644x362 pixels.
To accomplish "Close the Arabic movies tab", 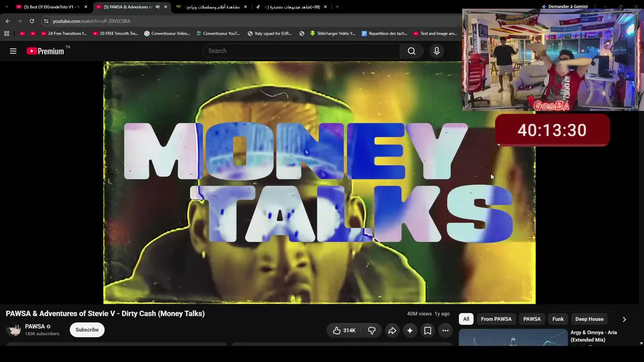I will pyautogui.click(x=246, y=7).
